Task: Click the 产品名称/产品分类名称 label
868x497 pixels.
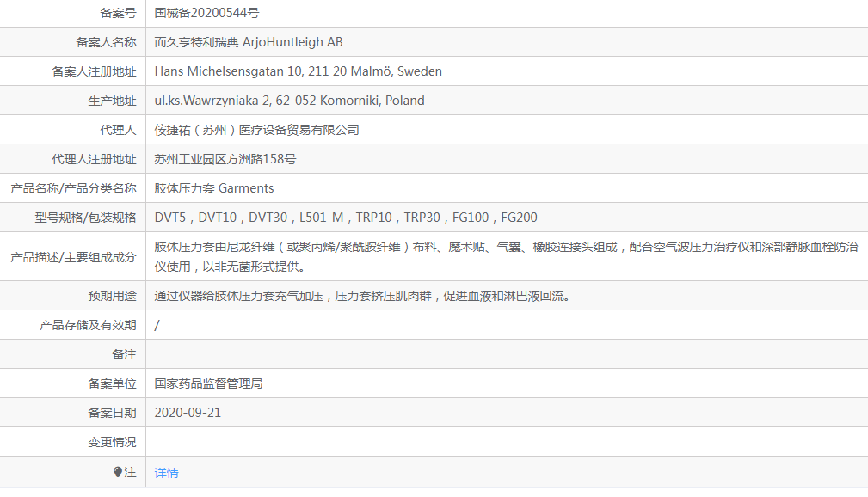Action: [x=73, y=188]
